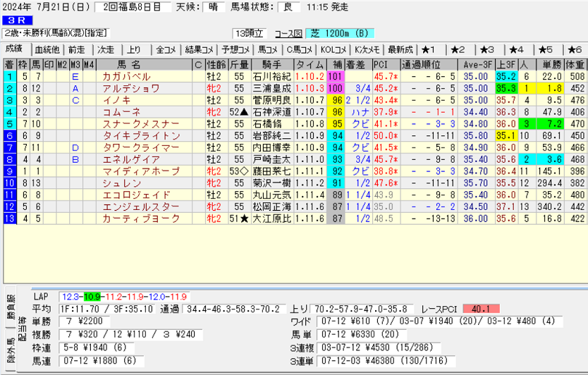Select the 勝負服 vertical side tab
Screen dimensions: 588x375
(9, 305)
